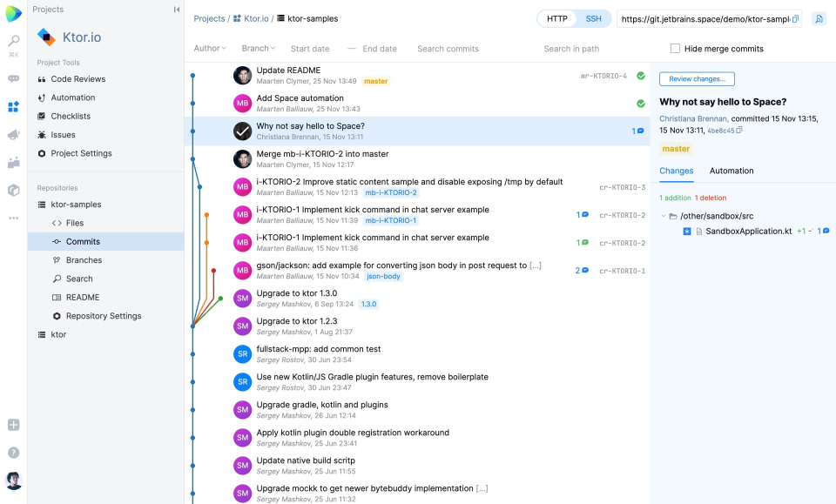836x504 pixels.
Task: Focus the Search in path field
Action: click(571, 49)
